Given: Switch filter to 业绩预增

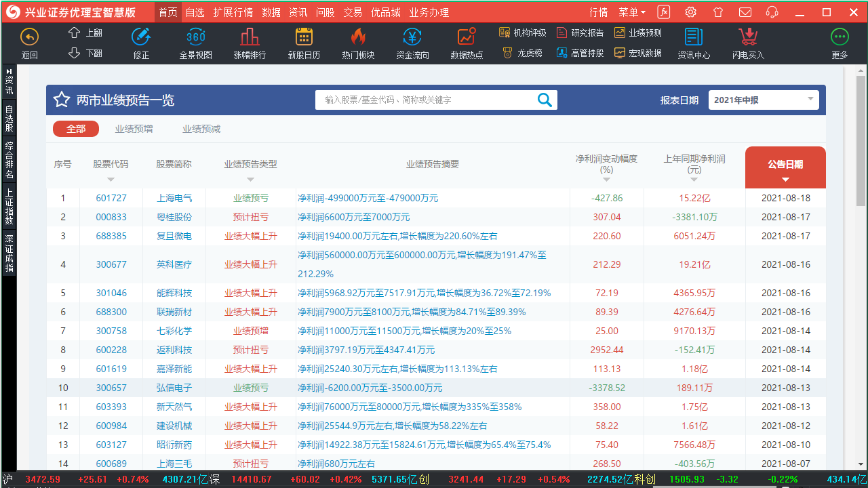Looking at the screenshot, I should 133,128.
